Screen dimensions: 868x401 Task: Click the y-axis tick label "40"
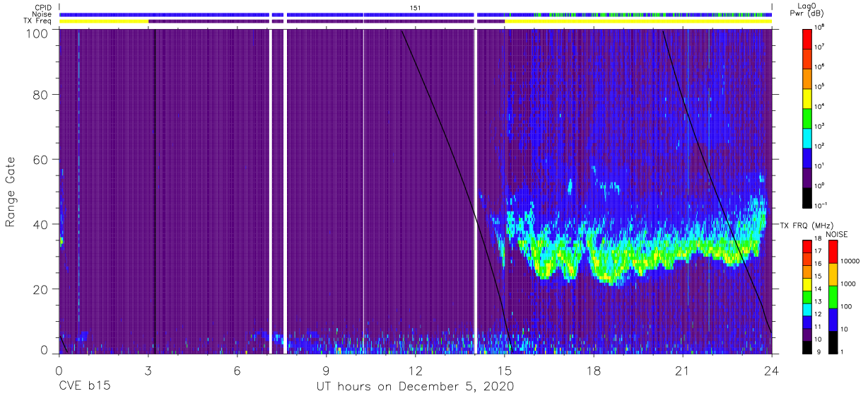40,224
